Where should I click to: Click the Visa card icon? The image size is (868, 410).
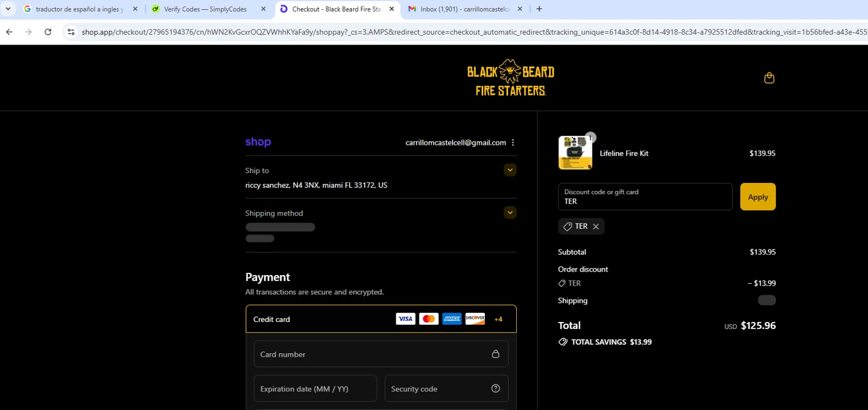(x=406, y=319)
